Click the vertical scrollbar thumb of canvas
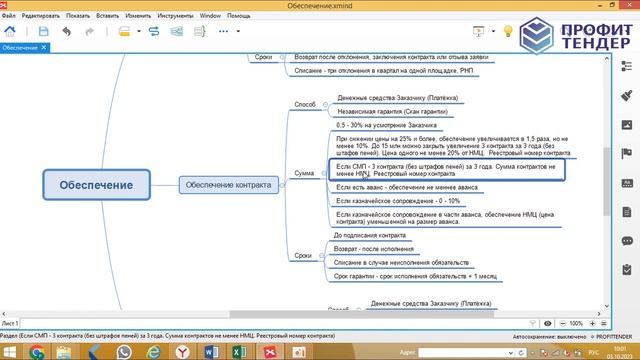 [607, 182]
